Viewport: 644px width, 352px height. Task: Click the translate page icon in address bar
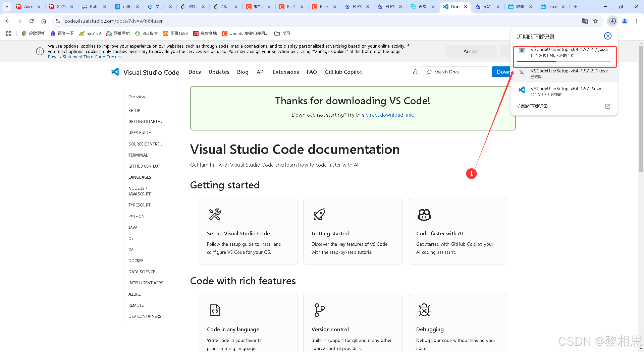(585, 21)
